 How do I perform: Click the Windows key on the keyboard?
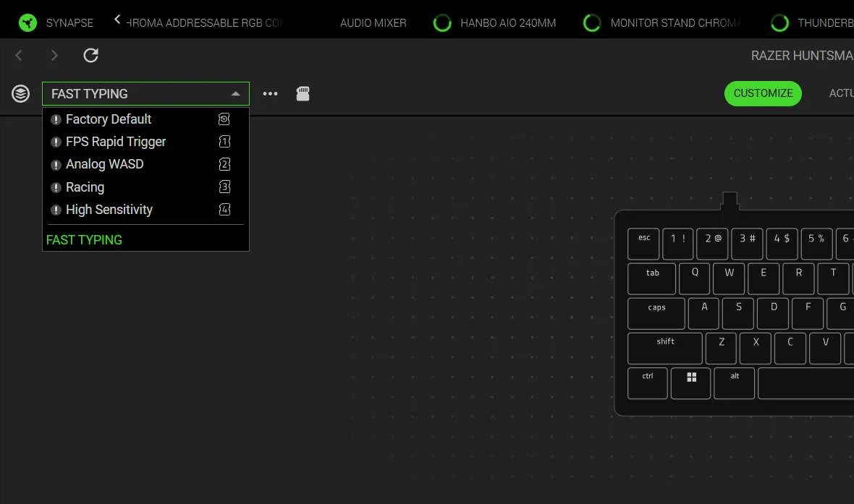(x=691, y=383)
